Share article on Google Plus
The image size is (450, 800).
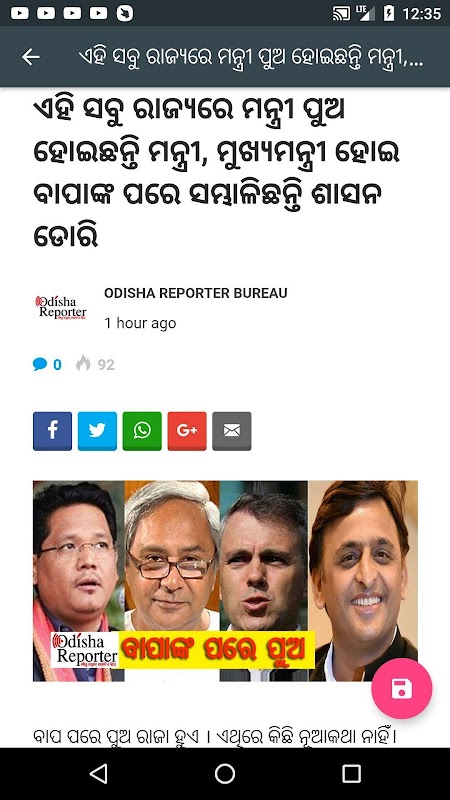coord(187,431)
